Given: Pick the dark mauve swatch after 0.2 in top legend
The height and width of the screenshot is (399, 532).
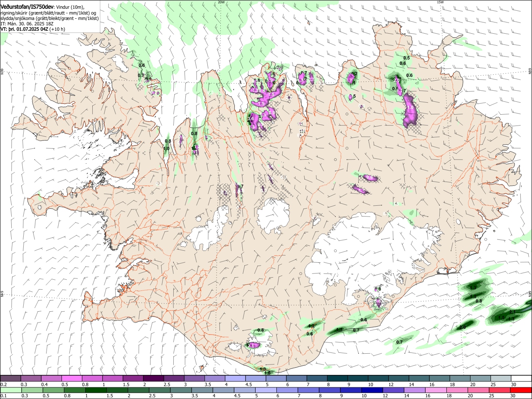Looking at the screenshot, I should 11,378.
